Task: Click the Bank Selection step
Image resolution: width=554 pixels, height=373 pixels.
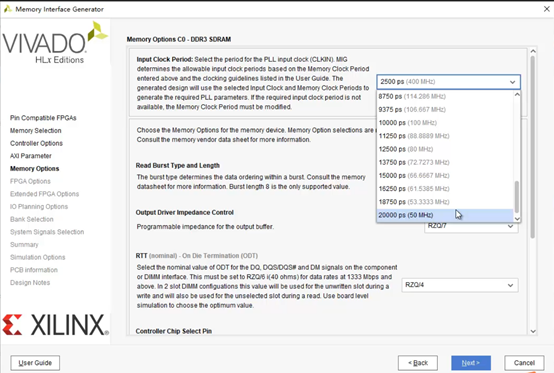Action: tap(32, 219)
